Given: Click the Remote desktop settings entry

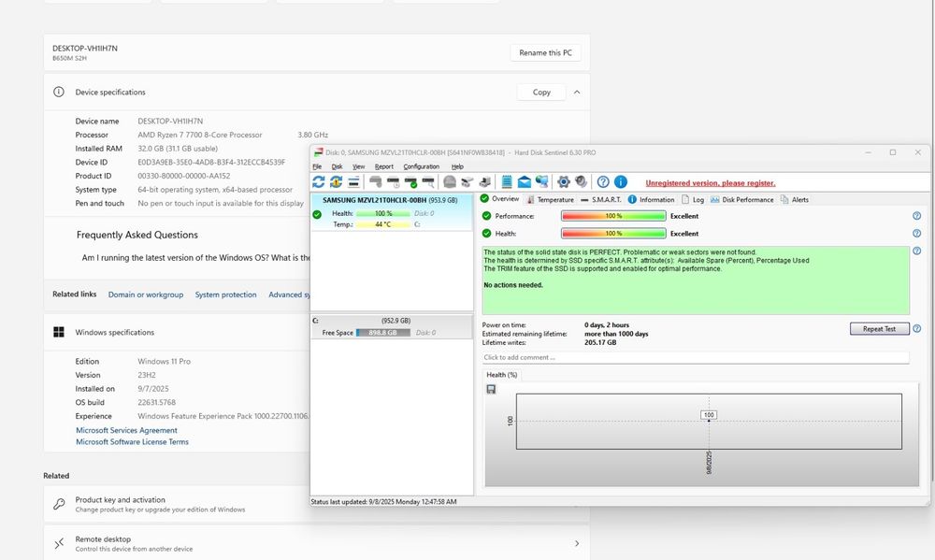Looking at the screenshot, I should [x=316, y=543].
